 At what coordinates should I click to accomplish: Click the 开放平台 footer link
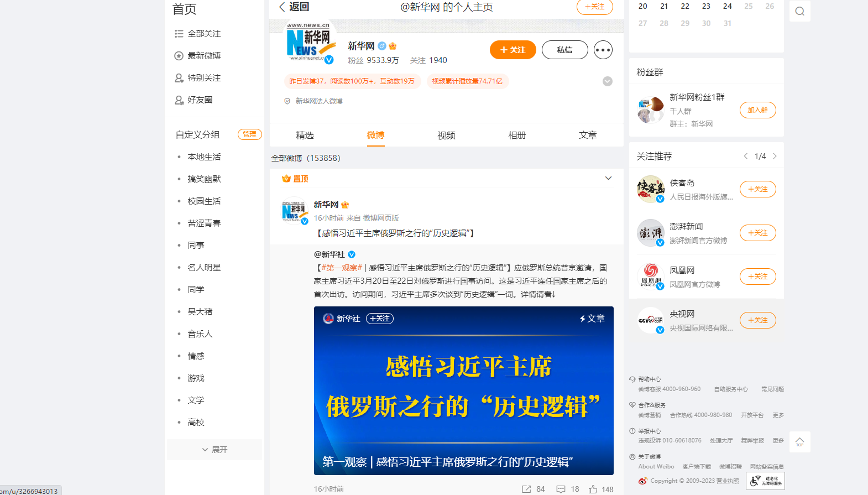tap(752, 415)
